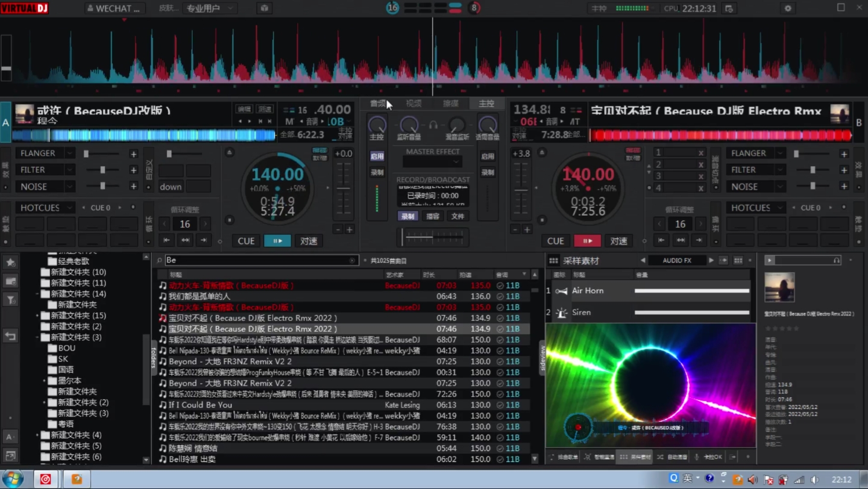Click the stop icon on deck A
The height and width of the screenshot is (489, 868).
click(x=229, y=220)
